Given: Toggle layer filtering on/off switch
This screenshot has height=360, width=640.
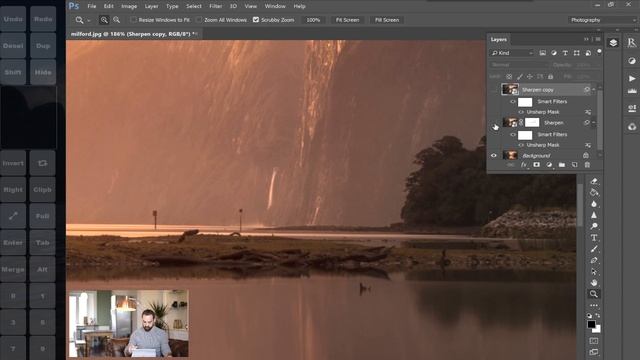Looking at the screenshot, I should coord(599,51).
